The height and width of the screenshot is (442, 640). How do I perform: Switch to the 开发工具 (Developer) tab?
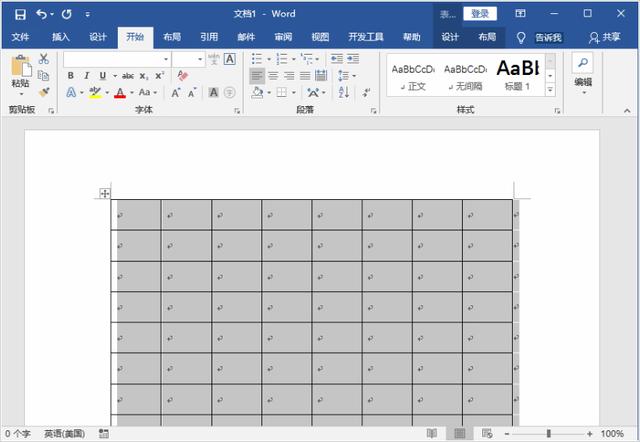click(x=366, y=38)
